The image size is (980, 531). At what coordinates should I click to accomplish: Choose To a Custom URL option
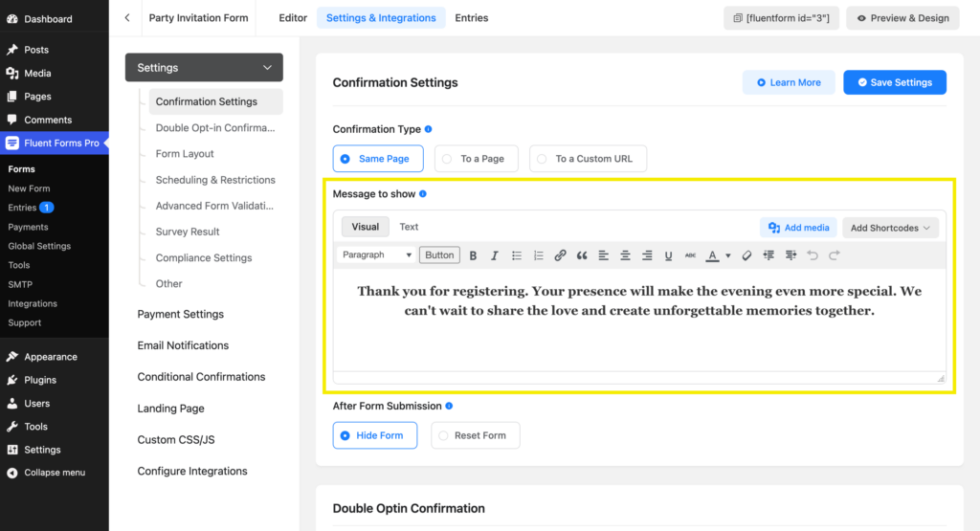pyautogui.click(x=588, y=159)
